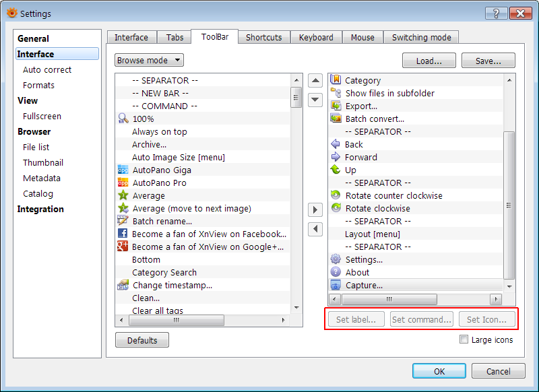Click the left list horizontal scrollbar thumb
Viewport: 539px width, 392px height.
click(177, 320)
